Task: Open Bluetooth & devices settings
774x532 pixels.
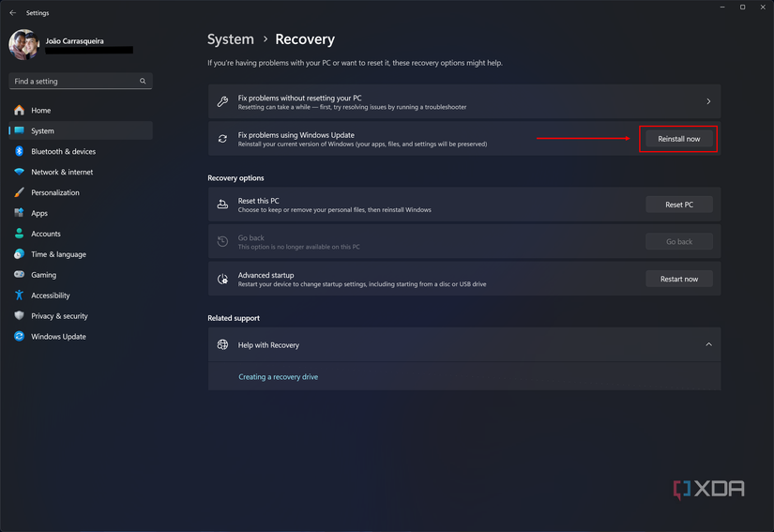Action: (81, 151)
